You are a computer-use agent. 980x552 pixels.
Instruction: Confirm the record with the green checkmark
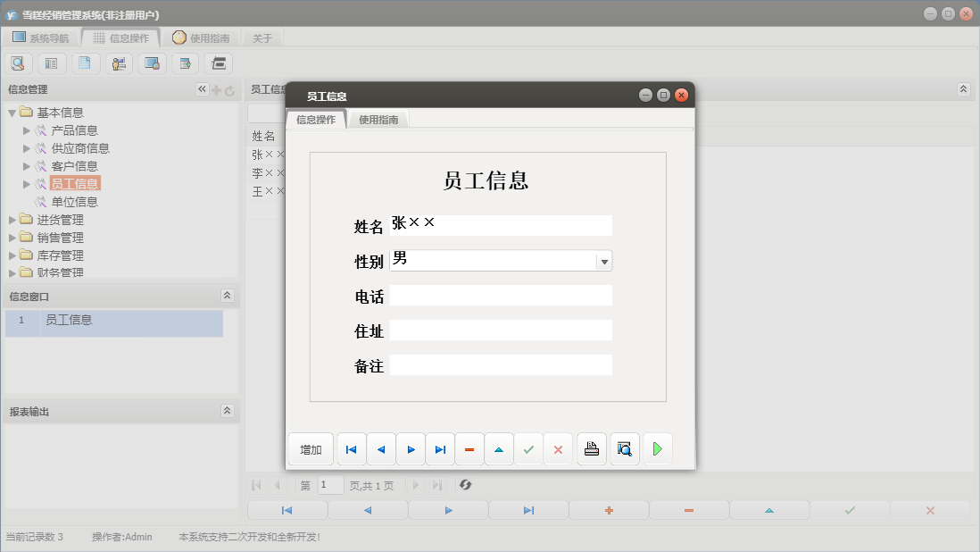coord(528,448)
